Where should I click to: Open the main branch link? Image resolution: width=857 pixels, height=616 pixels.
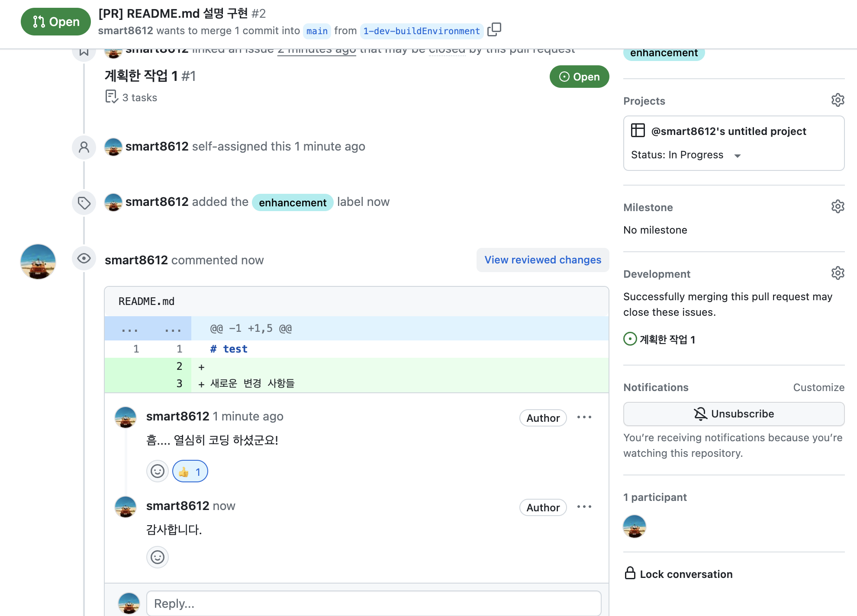(317, 31)
